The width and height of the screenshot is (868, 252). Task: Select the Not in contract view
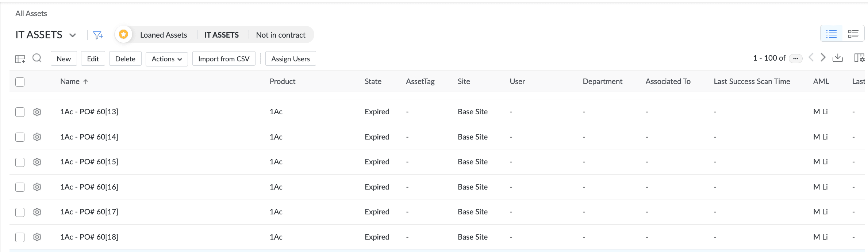(x=281, y=35)
